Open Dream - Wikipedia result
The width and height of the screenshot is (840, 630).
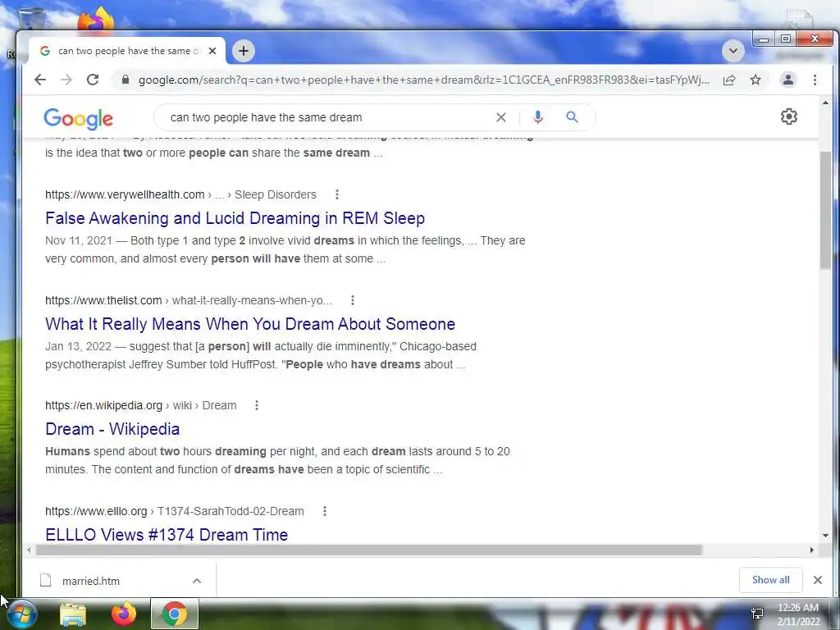tap(112, 429)
